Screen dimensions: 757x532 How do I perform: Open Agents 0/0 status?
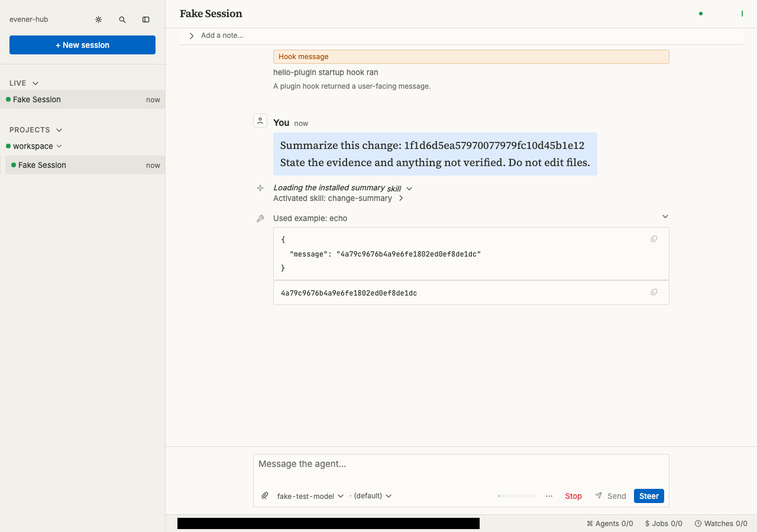pyautogui.click(x=610, y=524)
